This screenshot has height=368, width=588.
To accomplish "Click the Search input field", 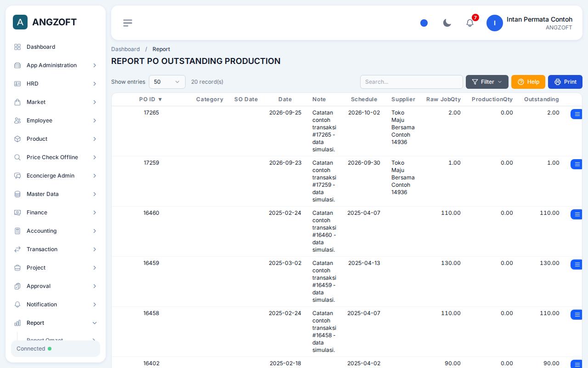I will pyautogui.click(x=412, y=82).
